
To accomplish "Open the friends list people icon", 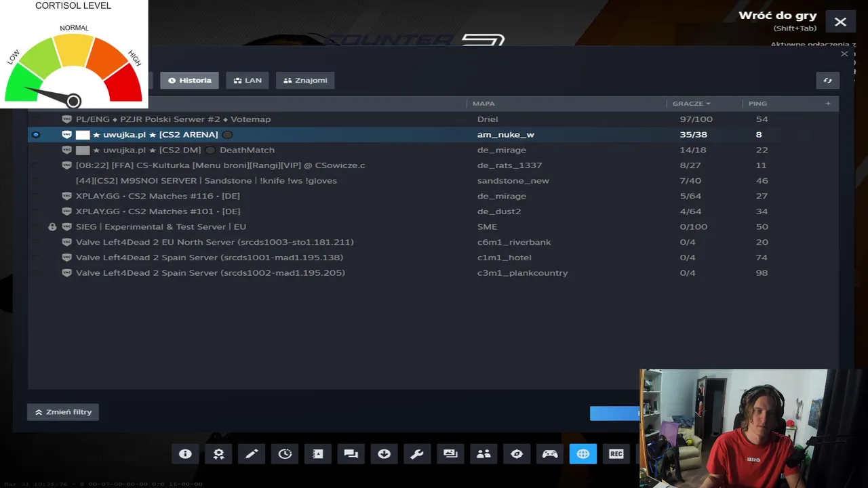I will click(x=484, y=454).
